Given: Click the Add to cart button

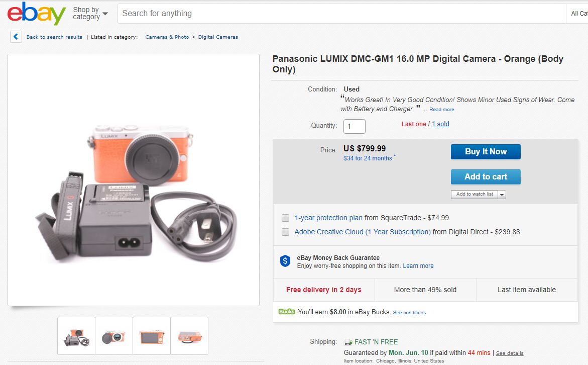Looking at the screenshot, I should (486, 177).
